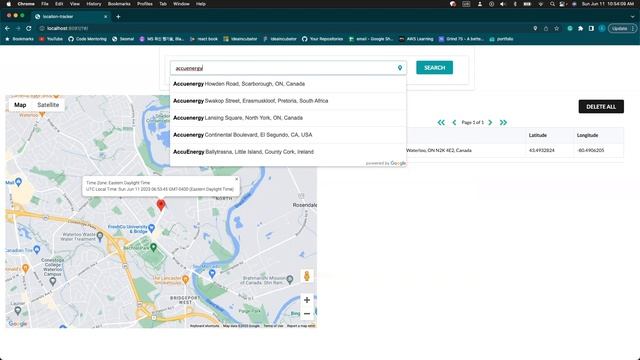Viewport: 640px width, 360px height.
Task: Open the react book bookmark
Action: [204, 39]
